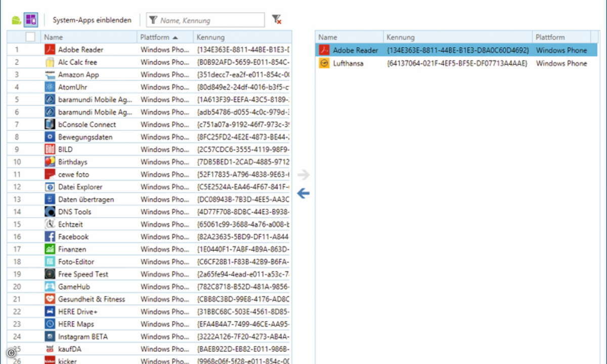Toggle the Windows Phone platform filter icon
The width and height of the screenshot is (607, 364).
click(31, 20)
